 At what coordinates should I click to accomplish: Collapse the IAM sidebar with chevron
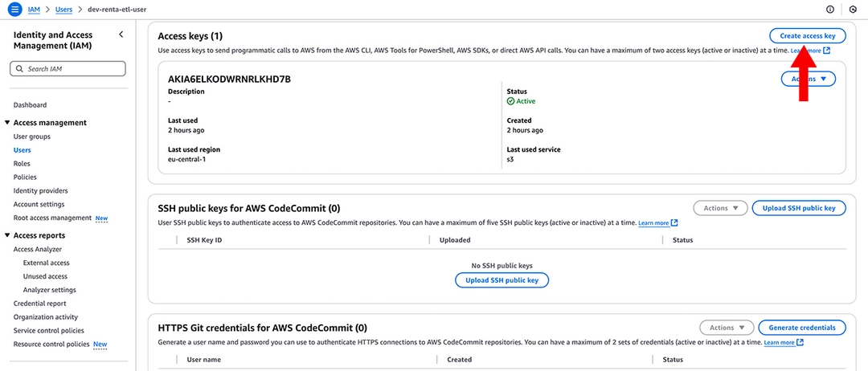click(x=121, y=35)
